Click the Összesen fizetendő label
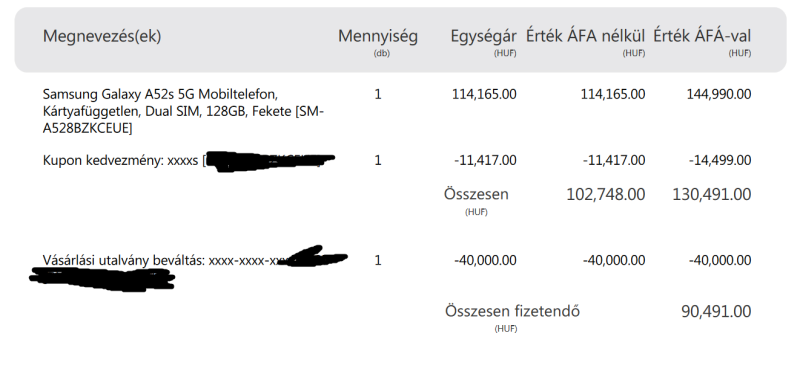 512,311
